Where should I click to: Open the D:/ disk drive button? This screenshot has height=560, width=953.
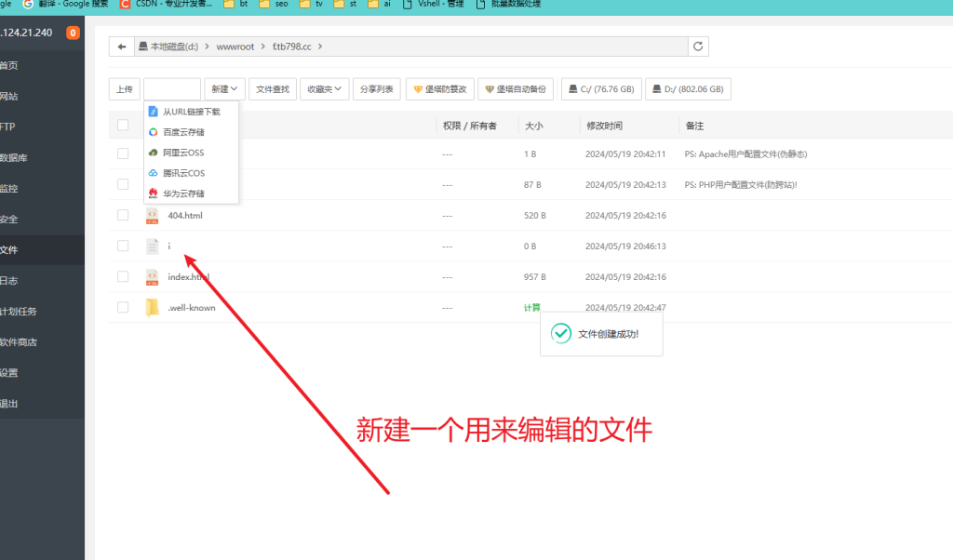point(688,89)
